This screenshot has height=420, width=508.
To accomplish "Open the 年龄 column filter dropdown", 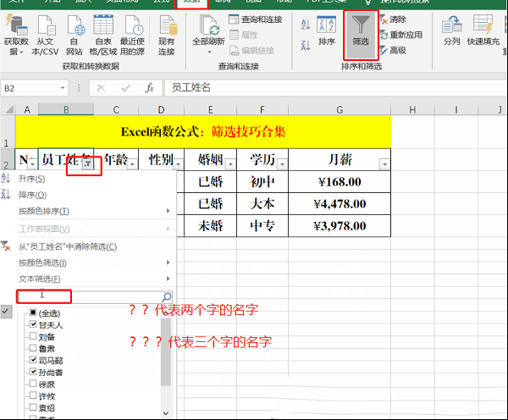I will click(x=132, y=164).
